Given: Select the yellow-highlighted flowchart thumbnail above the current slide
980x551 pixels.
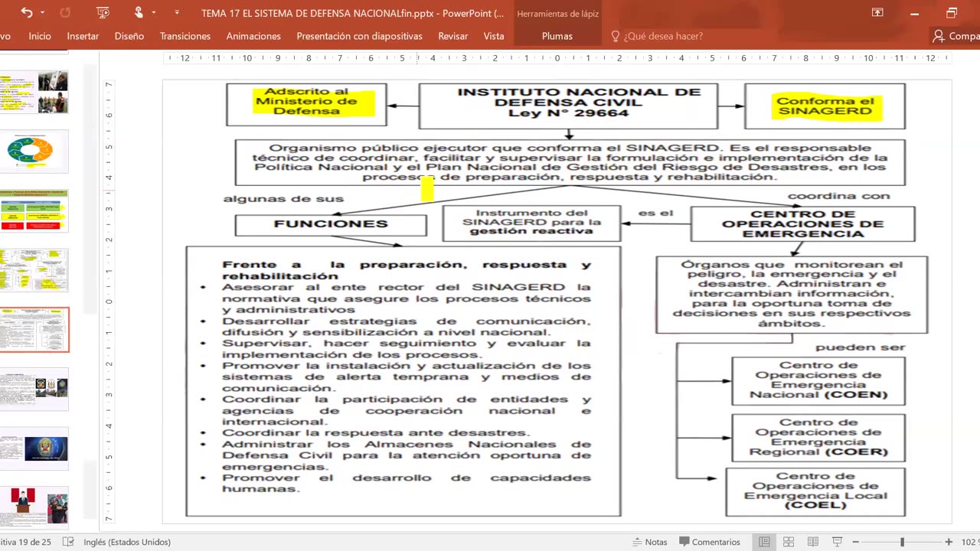Looking at the screenshot, I should click(34, 270).
